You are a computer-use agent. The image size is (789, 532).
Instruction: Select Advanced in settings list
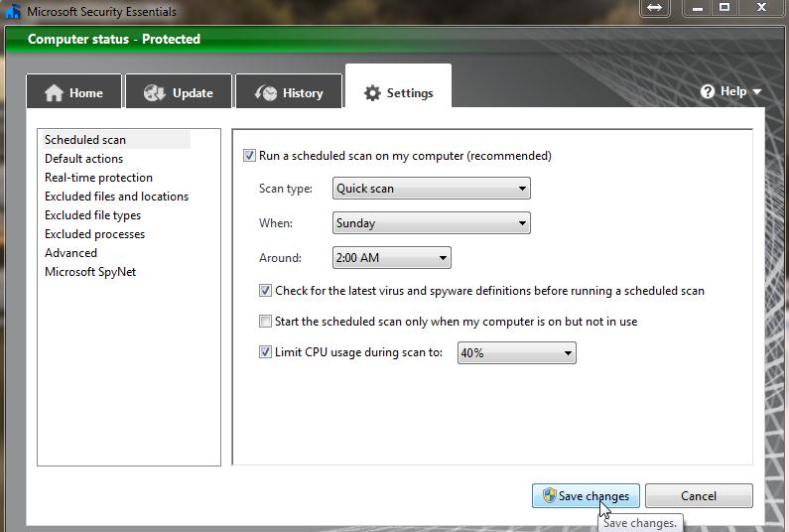coord(70,253)
